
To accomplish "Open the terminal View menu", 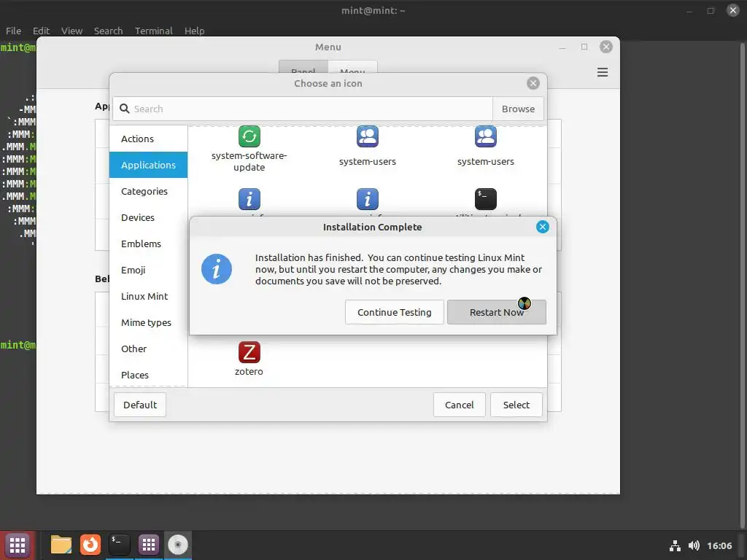I will (x=71, y=31).
